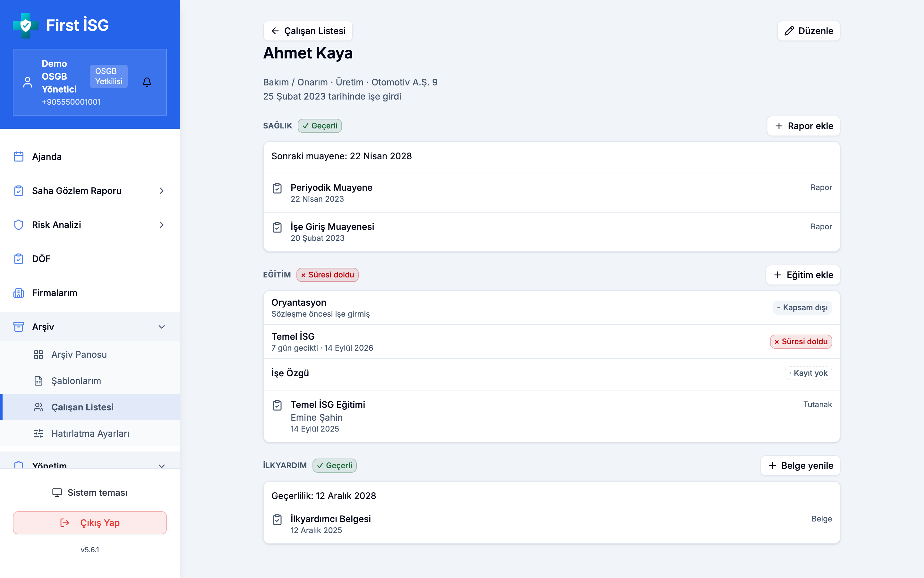Click the Ajanda calendar icon

pos(19,157)
